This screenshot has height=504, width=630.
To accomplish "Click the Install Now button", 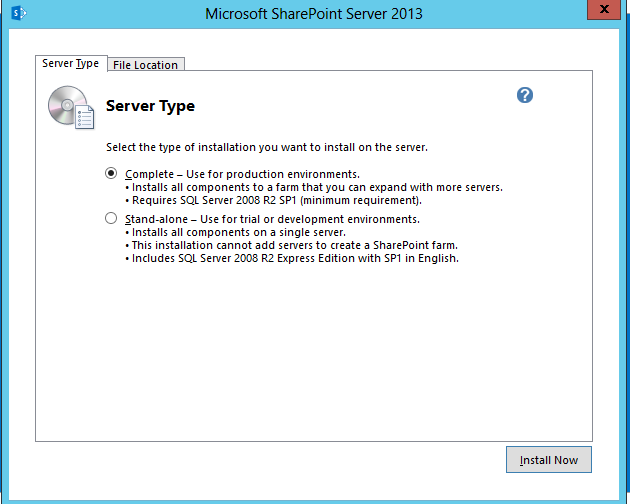I will point(548,459).
